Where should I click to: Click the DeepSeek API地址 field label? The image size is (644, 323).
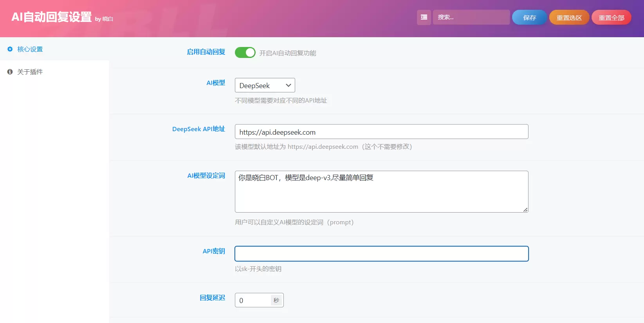tap(199, 129)
